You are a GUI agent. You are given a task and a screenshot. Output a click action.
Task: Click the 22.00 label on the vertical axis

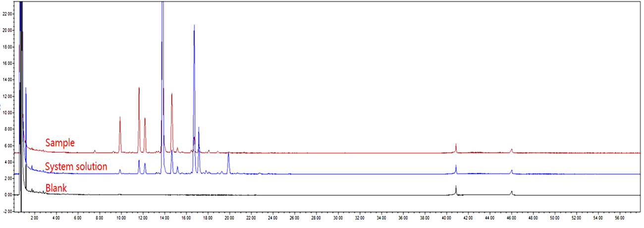pyautogui.click(x=7, y=13)
